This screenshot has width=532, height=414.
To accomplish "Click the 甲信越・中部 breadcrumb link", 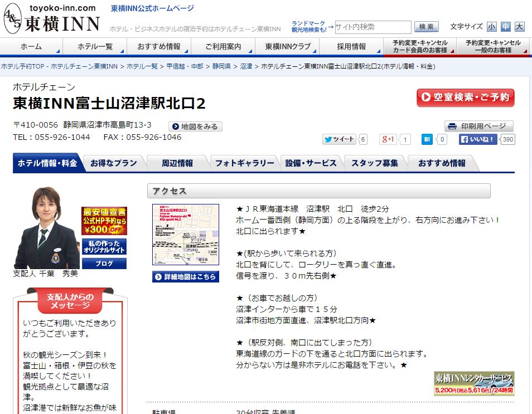I will (x=185, y=66).
